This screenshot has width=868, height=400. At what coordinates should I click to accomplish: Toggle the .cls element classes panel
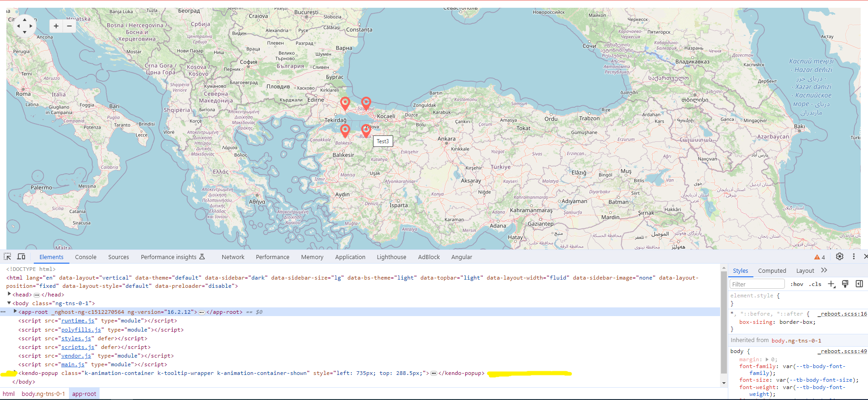pos(815,284)
